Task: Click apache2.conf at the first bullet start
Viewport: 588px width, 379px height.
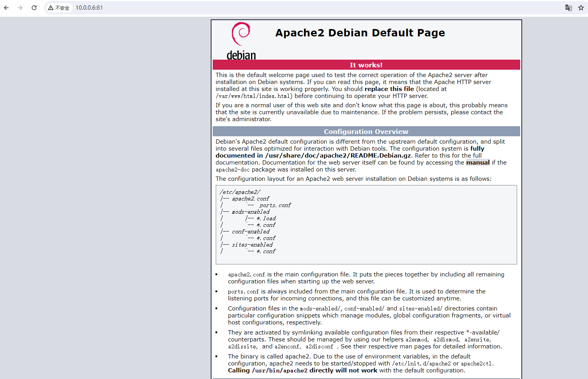Action: 246,274
